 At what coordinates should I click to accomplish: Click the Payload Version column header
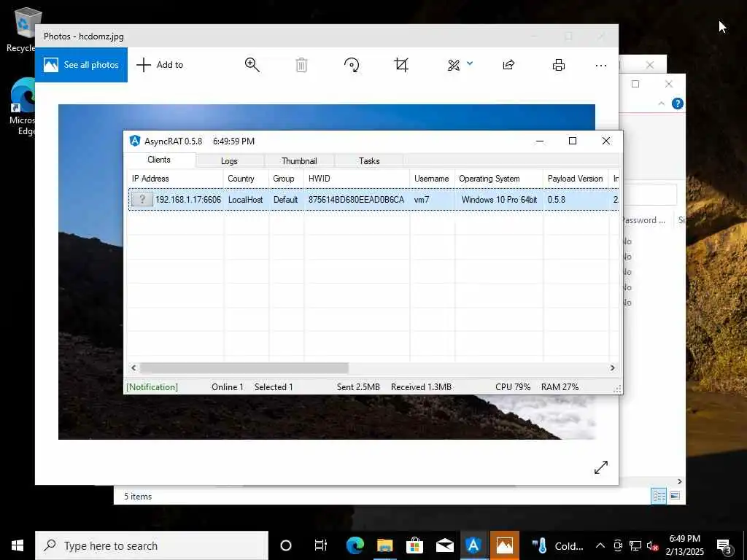(x=576, y=179)
